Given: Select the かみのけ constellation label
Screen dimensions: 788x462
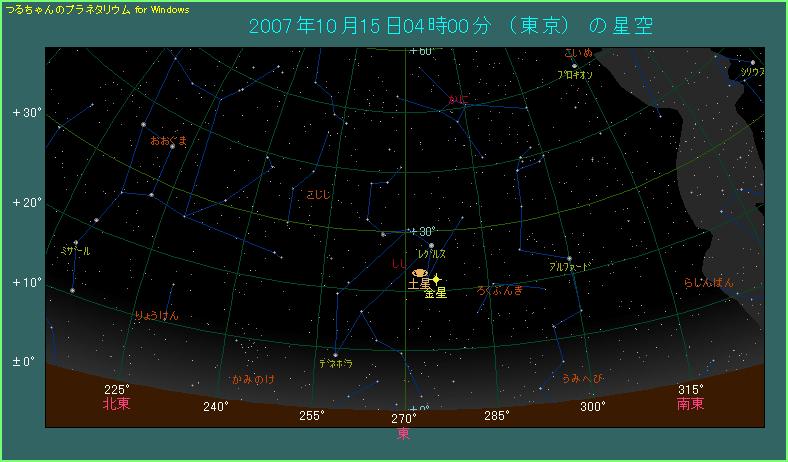Looking at the screenshot, I should (252, 380).
